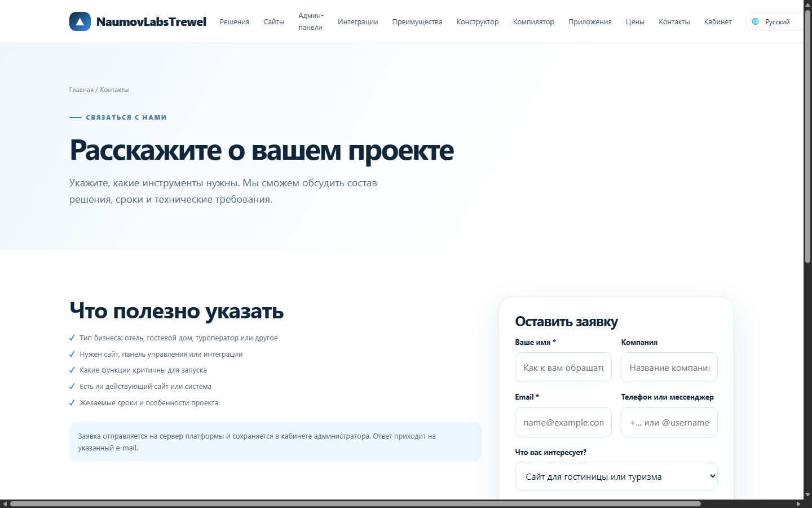Go to the Приложения section
The width and height of the screenshot is (812, 508).
tap(590, 21)
